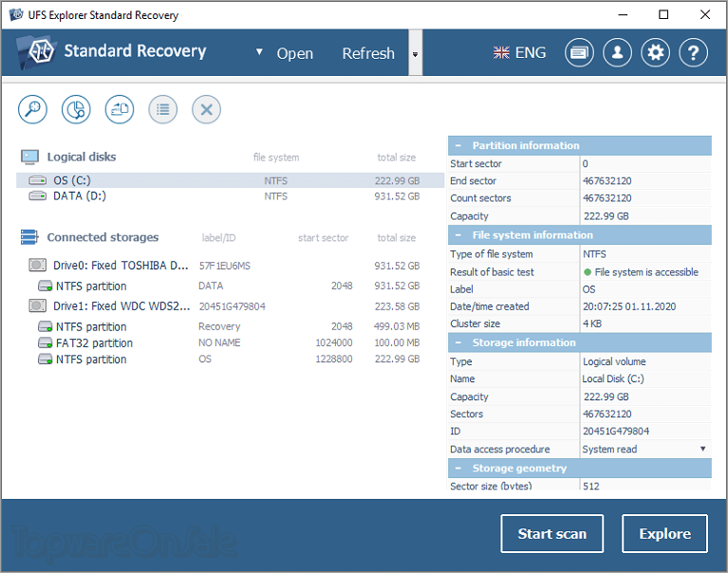Screen dimensions: 728x573
Task: Maximize the UFS Explorer window
Action: 663,14
